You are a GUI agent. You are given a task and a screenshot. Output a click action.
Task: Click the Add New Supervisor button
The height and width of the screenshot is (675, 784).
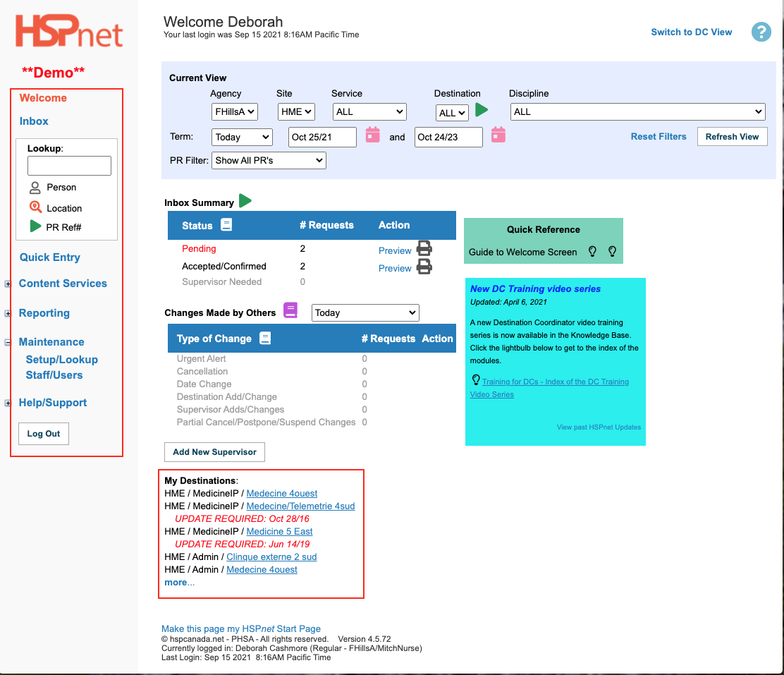[214, 452]
